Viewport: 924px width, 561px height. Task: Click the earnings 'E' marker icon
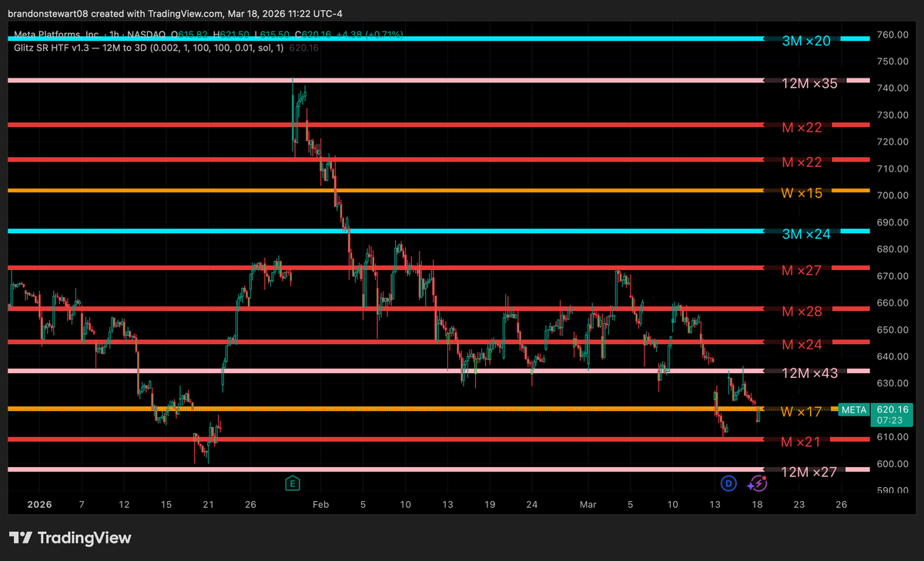(292, 483)
